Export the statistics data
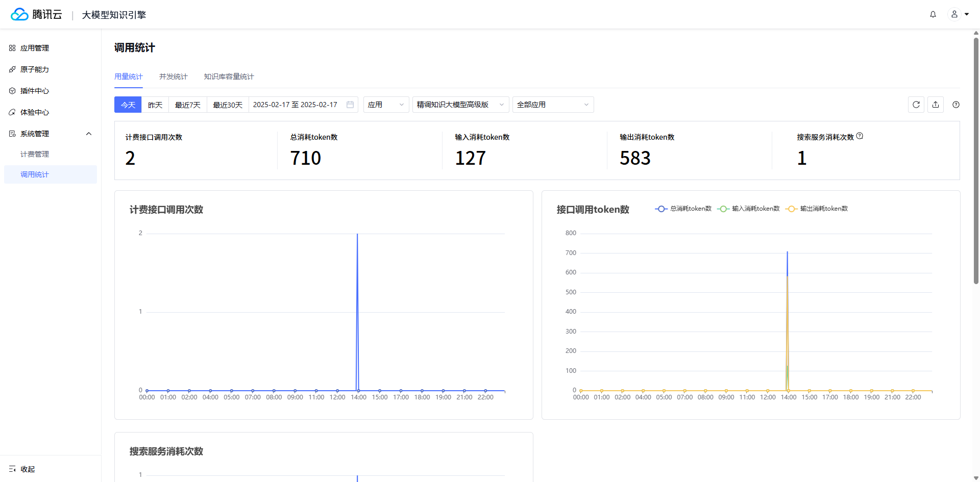 936,105
